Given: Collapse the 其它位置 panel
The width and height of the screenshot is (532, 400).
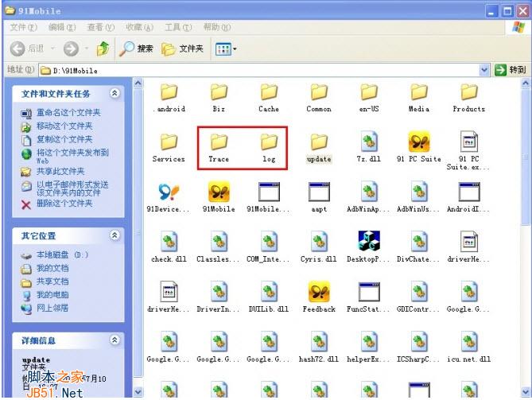Looking at the screenshot, I should click(115, 235).
